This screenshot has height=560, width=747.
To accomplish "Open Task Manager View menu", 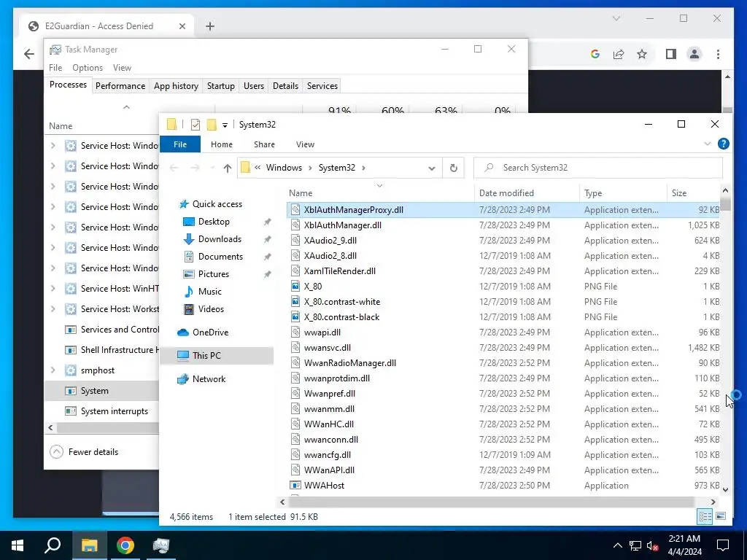I will 122,68.
